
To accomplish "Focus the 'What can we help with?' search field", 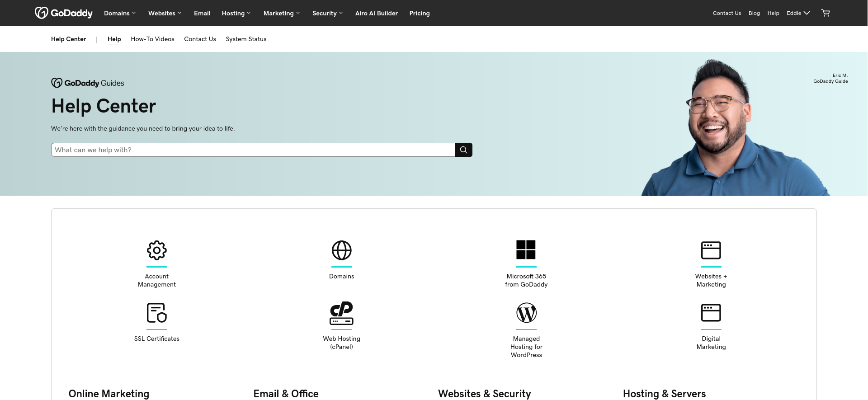I will click(x=253, y=150).
